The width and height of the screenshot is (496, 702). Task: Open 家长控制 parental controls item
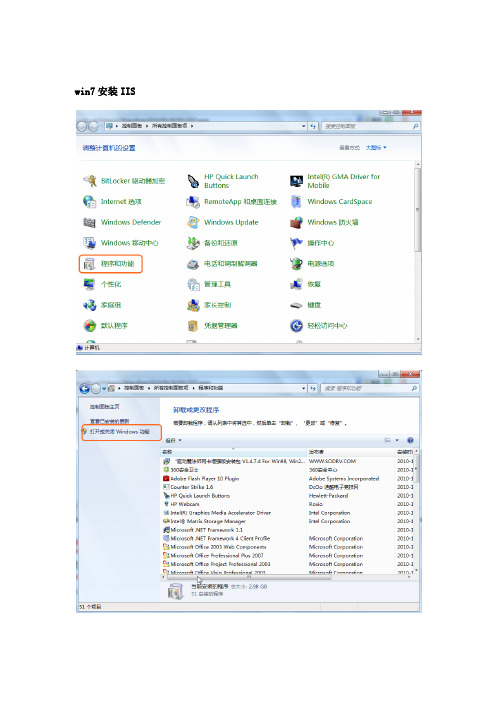point(209,305)
